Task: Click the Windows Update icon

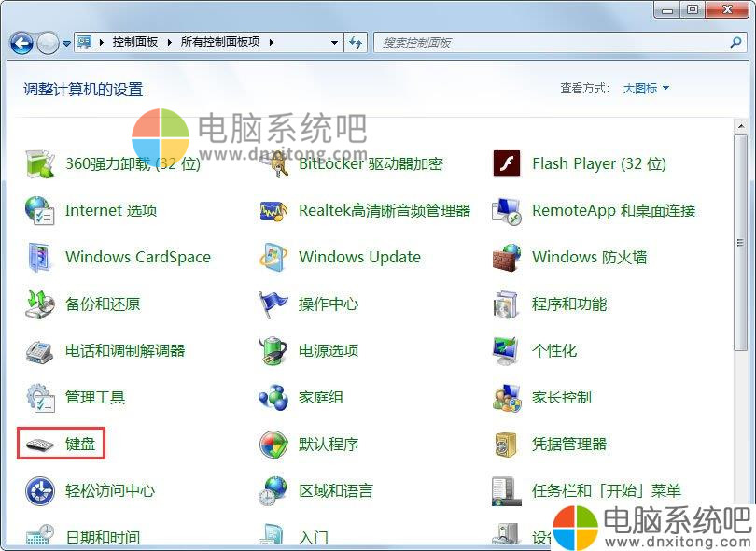Action: point(273,257)
